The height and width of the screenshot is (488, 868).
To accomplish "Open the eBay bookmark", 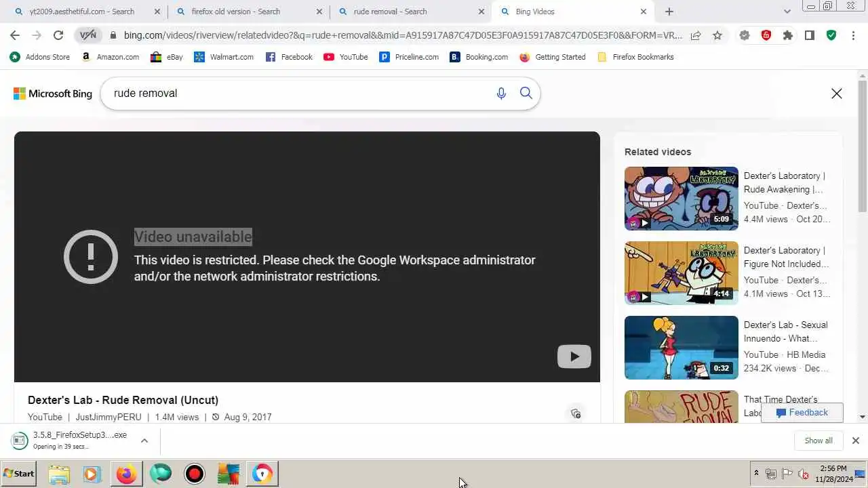I will (x=167, y=57).
